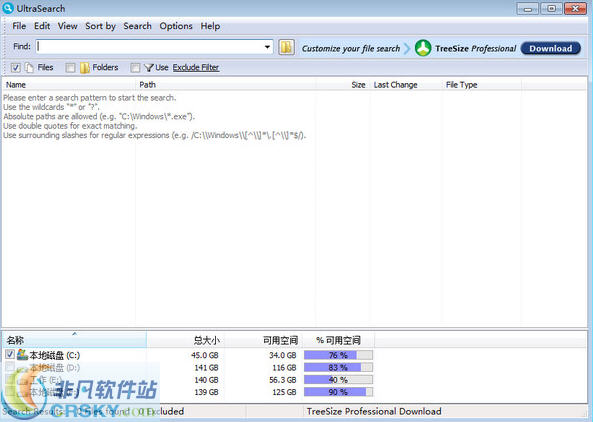The width and height of the screenshot is (593, 422).
Task: Uncheck the Files checkbox
Action: click(16, 68)
